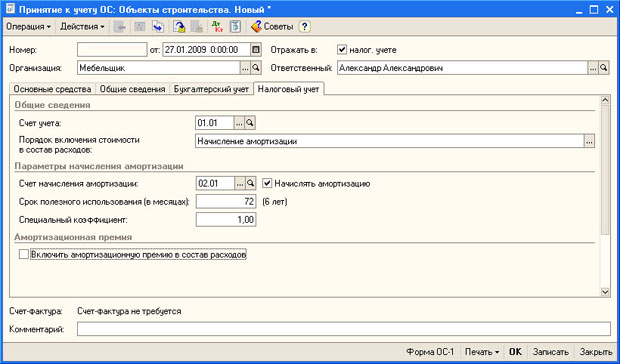
Task: Click the blue arrows document-copy toolbar icon
Action: click(158, 27)
